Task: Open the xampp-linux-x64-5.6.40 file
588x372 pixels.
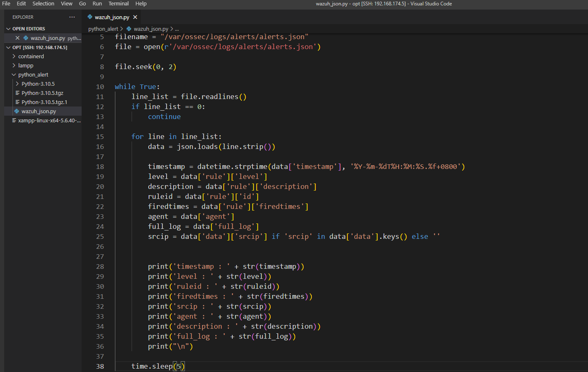Action: click(x=49, y=120)
